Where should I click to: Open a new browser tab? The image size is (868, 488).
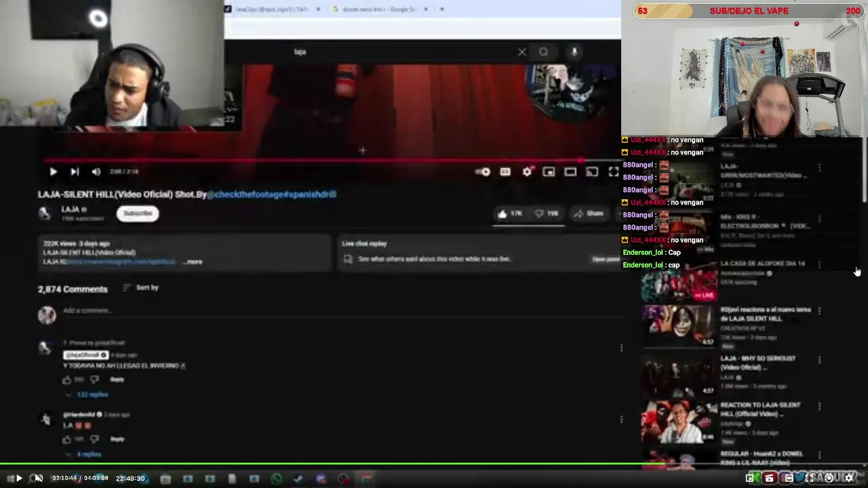coord(441,9)
